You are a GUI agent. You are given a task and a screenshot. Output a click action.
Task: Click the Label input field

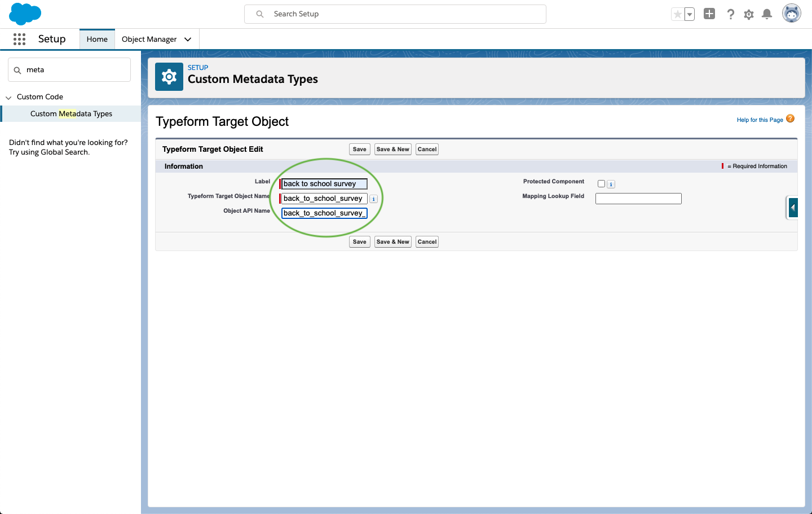[324, 184]
